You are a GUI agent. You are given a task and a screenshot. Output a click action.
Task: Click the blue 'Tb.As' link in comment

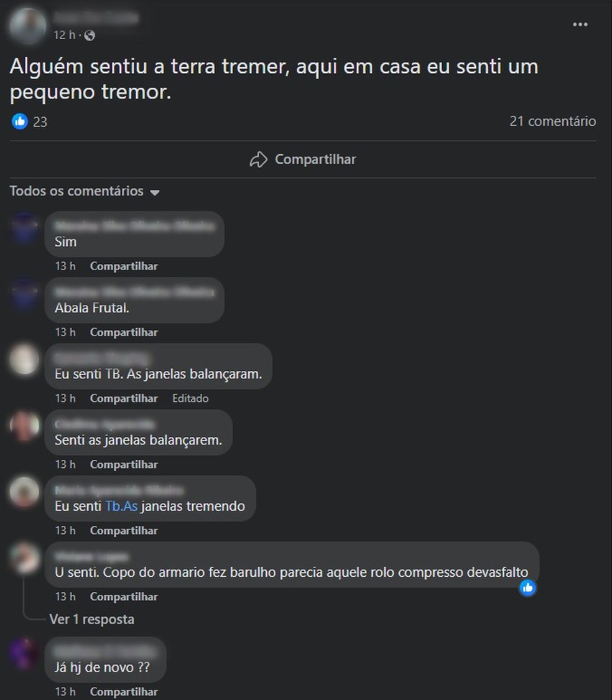click(x=121, y=506)
